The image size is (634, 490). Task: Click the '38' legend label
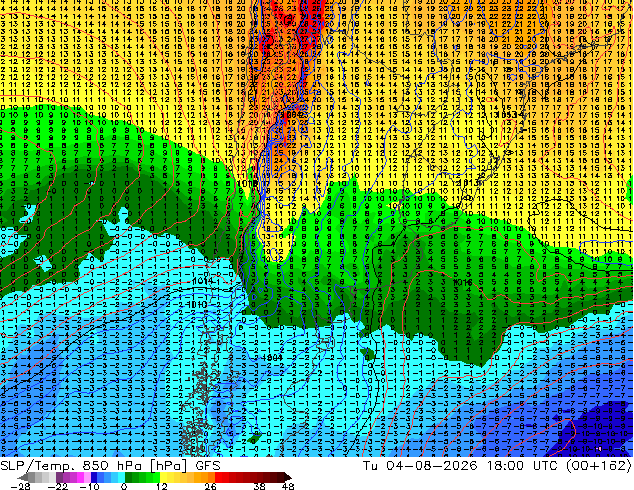click(x=260, y=486)
